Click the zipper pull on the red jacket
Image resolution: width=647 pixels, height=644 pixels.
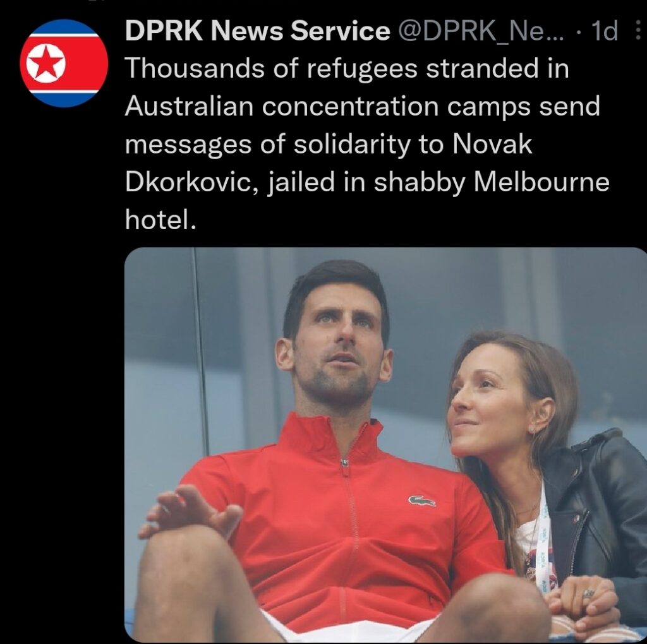pos(344,463)
